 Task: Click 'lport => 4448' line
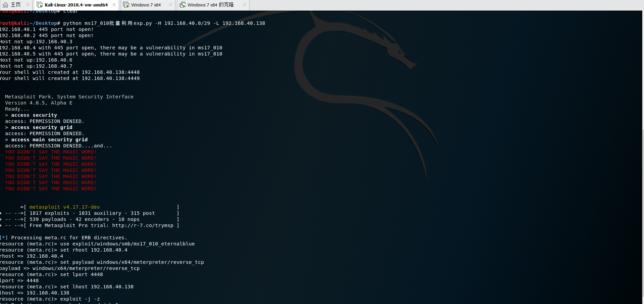coord(19,281)
